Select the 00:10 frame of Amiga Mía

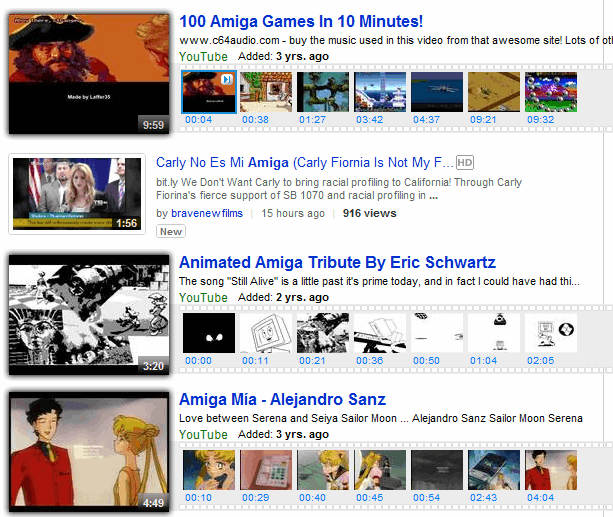pyautogui.click(x=209, y=470)
